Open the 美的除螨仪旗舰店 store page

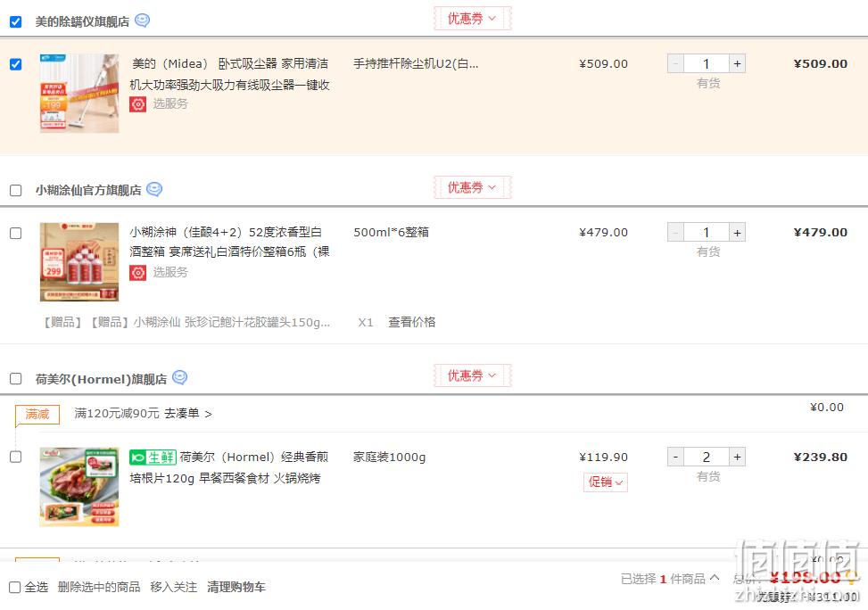tap(82, 21)
